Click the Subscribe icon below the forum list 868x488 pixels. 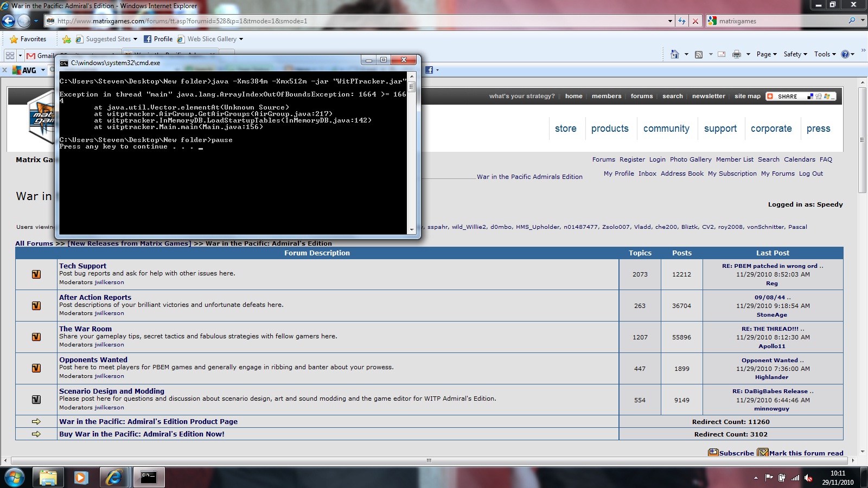(713, 453)
